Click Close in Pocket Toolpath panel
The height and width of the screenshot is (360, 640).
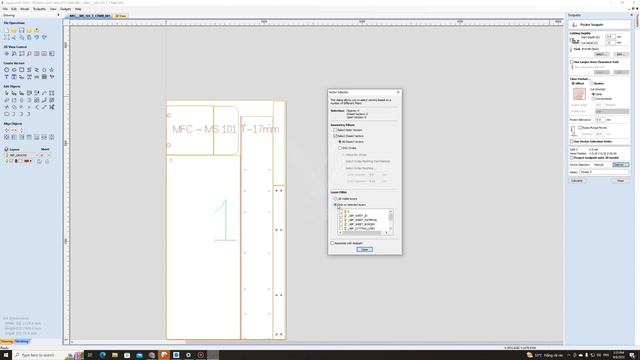pyautogui.click(x=620, y=180)
